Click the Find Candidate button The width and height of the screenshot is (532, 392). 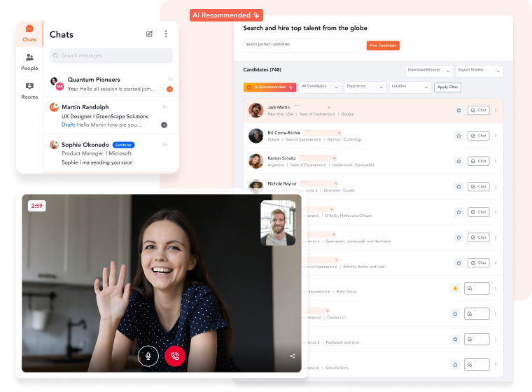tap(383, 45)
